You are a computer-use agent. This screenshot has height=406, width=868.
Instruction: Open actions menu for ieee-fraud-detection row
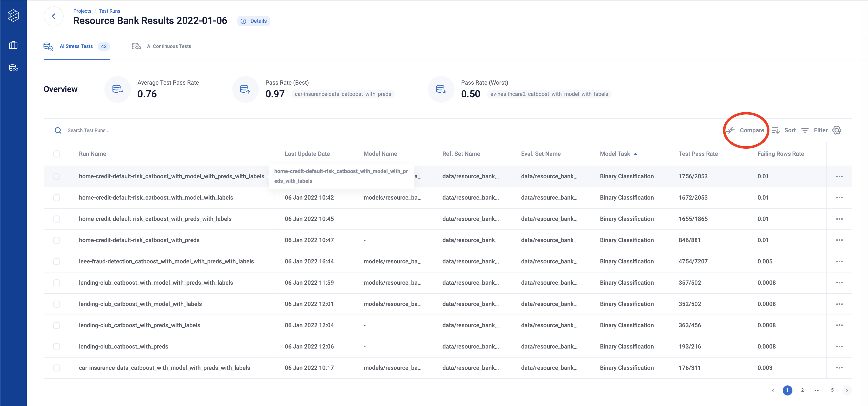839,261
